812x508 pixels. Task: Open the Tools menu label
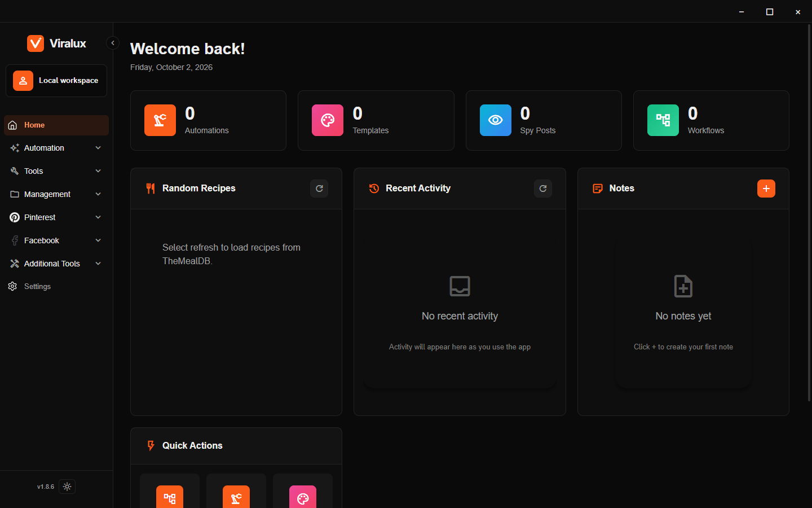(34, 171)
